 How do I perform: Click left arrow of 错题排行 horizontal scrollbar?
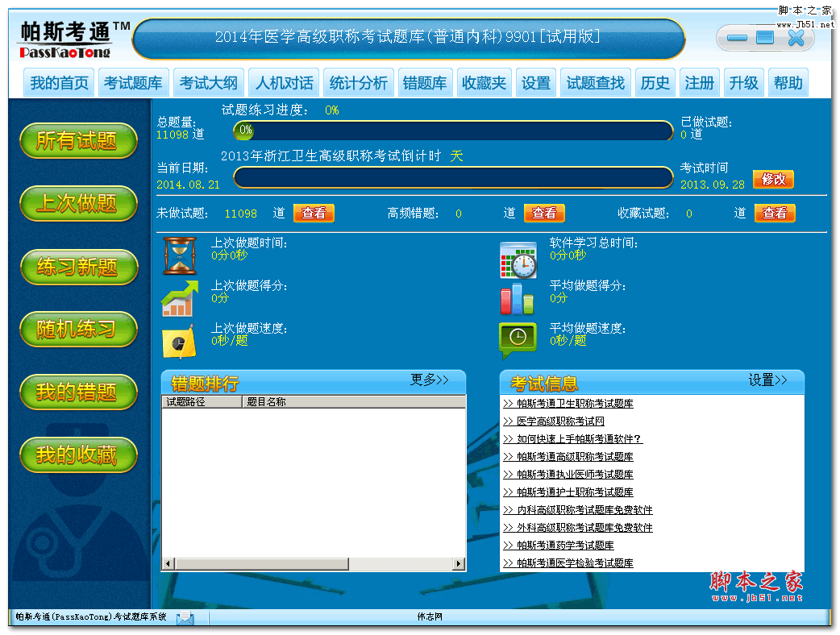[168, 564]
